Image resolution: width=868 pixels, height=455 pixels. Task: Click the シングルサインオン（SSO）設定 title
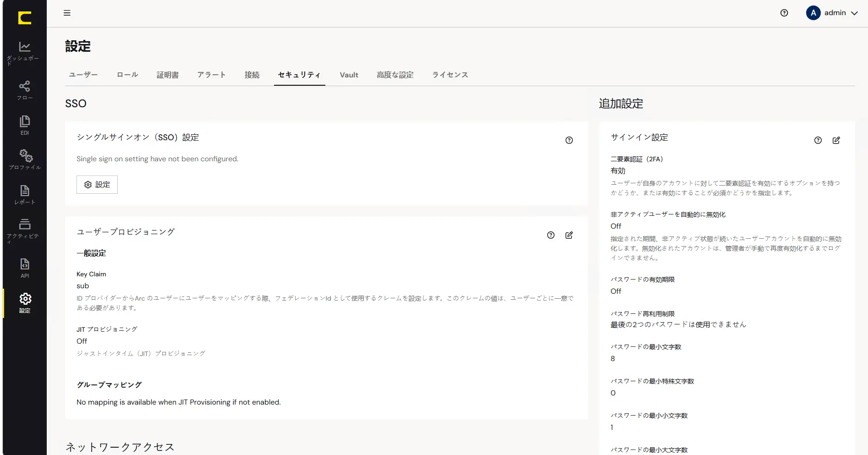138,137
